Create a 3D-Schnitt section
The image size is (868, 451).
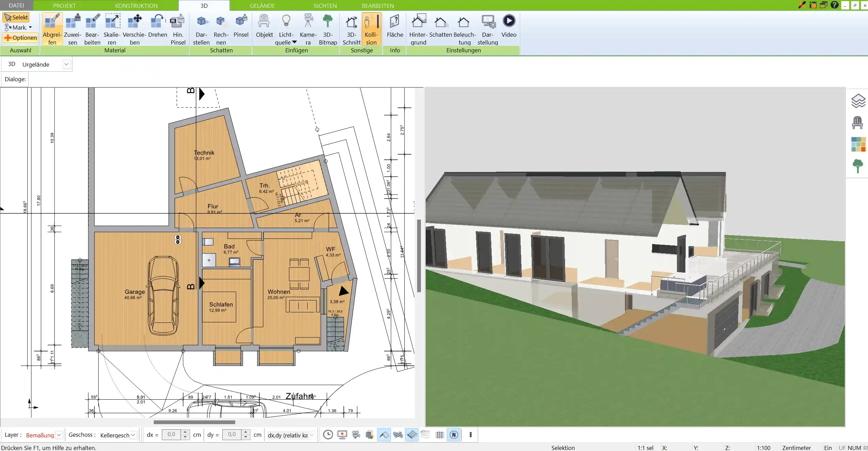351,29
